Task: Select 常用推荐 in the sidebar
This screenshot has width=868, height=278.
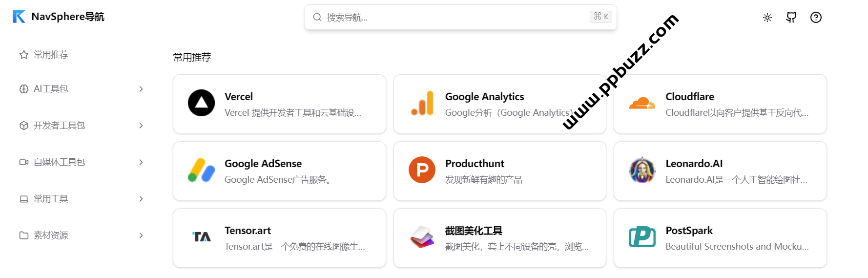Action: pyautogui.click(x=50, y=55)
